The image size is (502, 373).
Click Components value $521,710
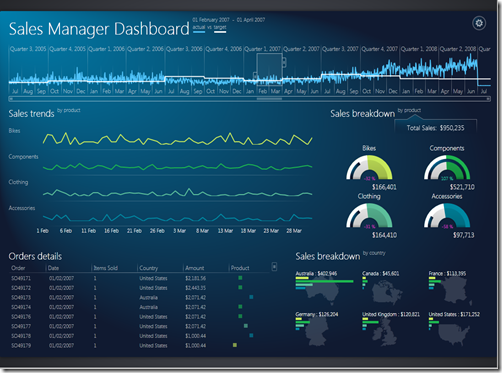(462, 187)
